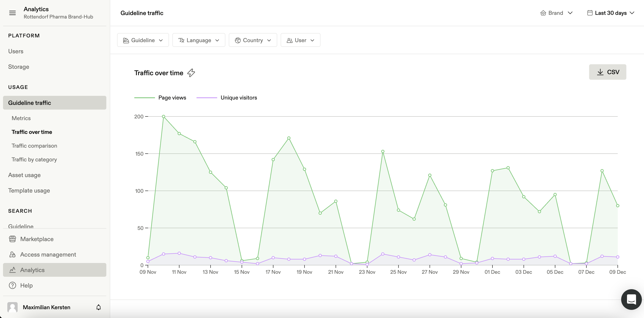Viewport: 644px width, 318px height.
Task: Click the Access management lock icon
Action: click(x=12, y=254)
